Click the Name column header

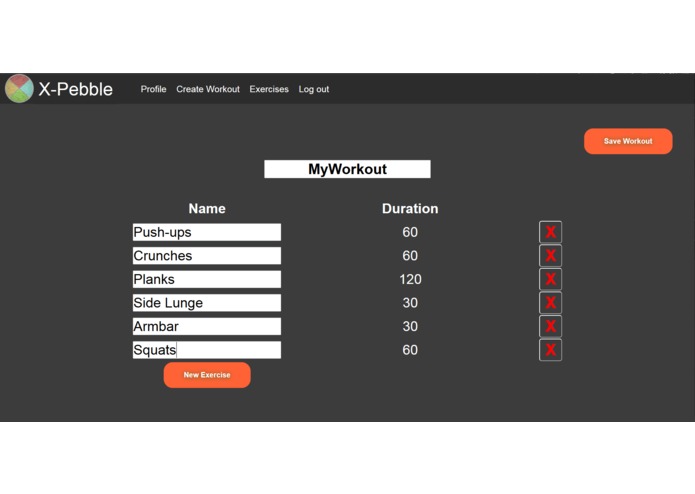pyautogui.click(x=207, y=208)
